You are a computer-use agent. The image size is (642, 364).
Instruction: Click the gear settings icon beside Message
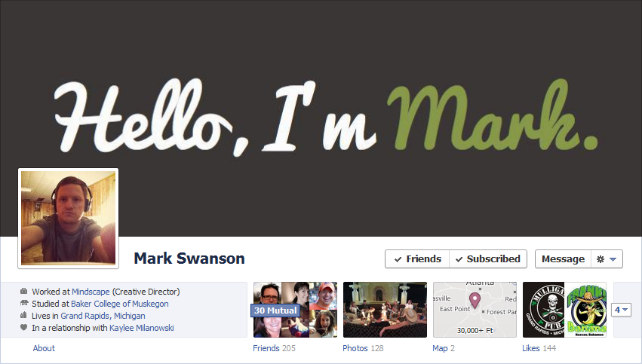tap(601, 259)
